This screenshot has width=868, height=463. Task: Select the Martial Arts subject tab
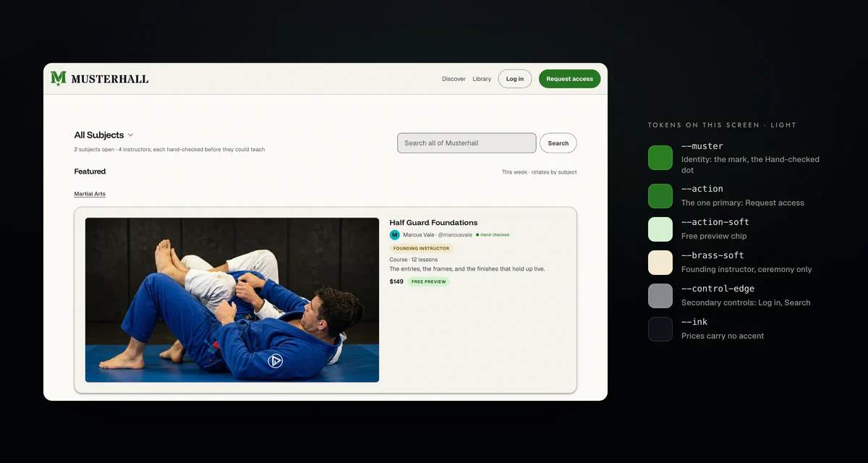coord(90,194)
